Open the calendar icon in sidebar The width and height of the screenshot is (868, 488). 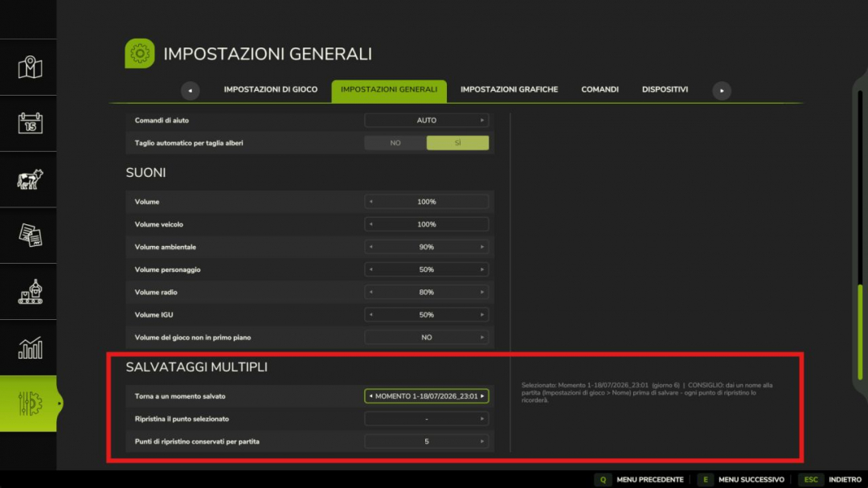coord(30,123)
